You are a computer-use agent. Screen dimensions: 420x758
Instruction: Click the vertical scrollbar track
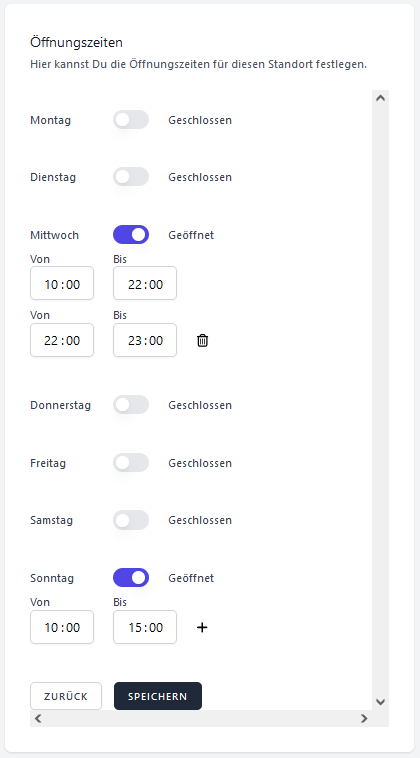point(380,400)
